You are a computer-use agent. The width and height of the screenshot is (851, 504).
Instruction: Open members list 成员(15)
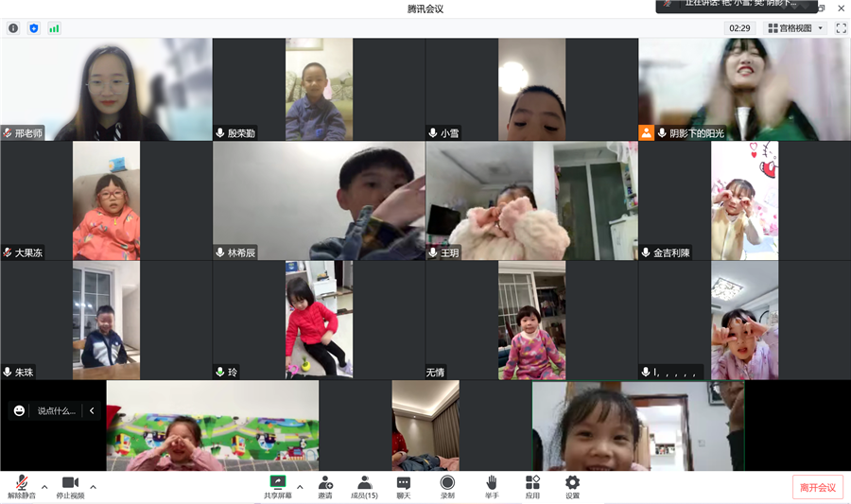(364, 487)
